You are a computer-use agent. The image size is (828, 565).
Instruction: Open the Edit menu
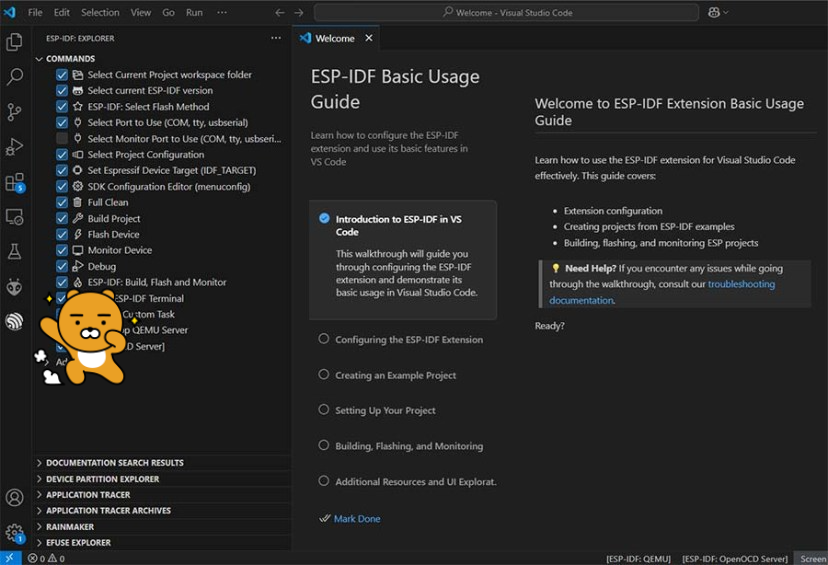coord(62,12)
